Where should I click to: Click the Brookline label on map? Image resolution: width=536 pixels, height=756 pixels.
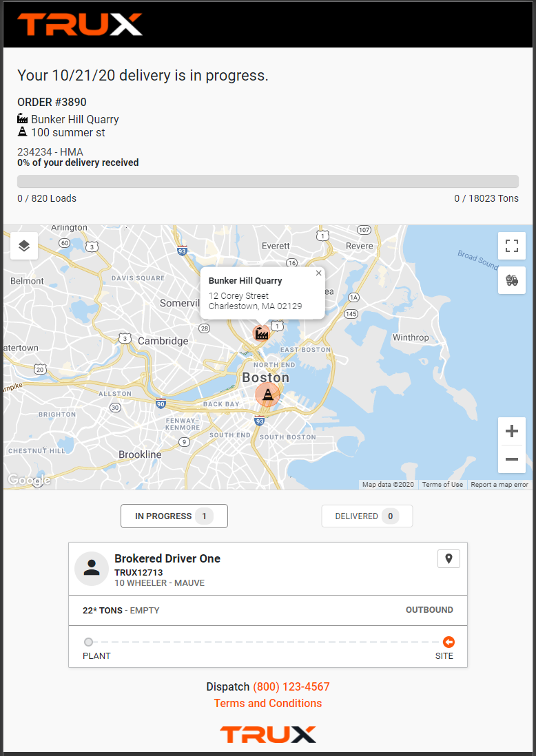[140, 454]
